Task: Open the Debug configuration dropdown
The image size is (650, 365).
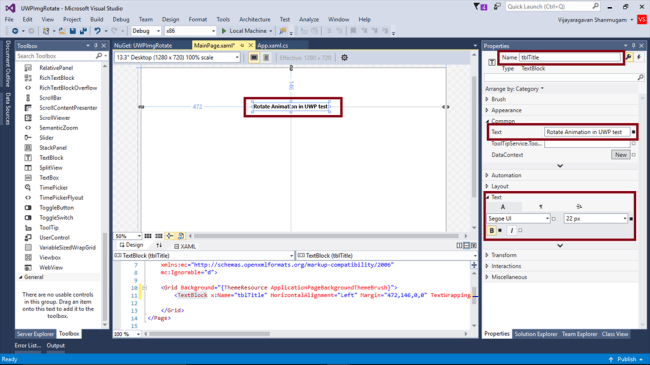Action: [x=146, y=31]
